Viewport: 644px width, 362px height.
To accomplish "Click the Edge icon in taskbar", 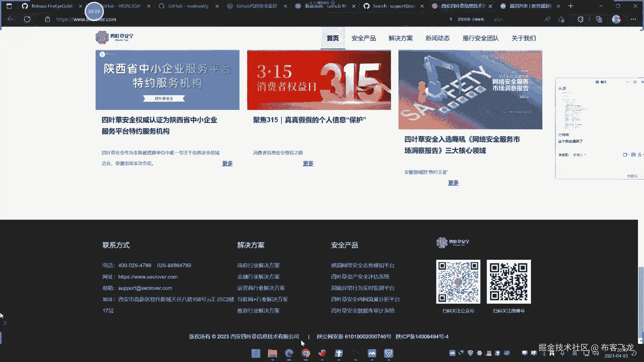I will 289,353.
